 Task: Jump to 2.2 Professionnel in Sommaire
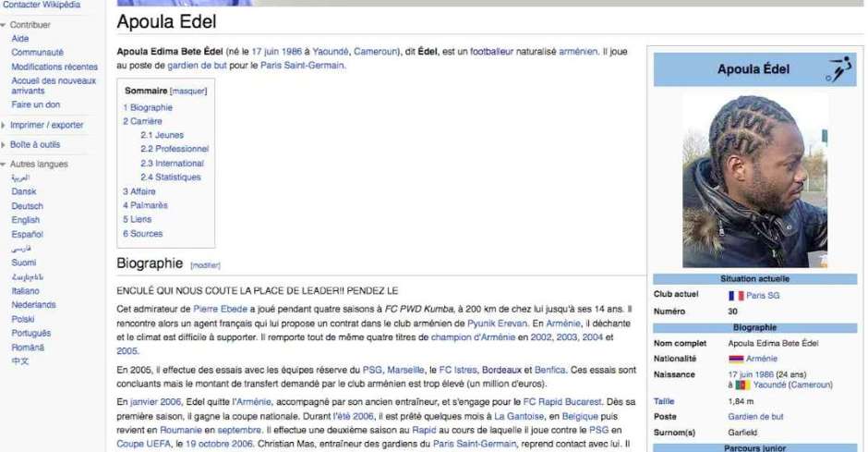tap(175, 149)
